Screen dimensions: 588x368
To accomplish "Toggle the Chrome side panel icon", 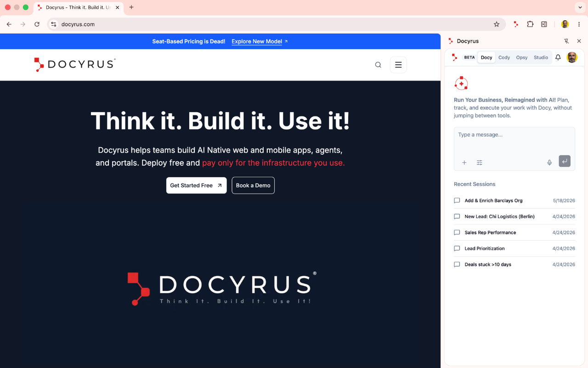I will pyautogui.click(x=544, y=24).
